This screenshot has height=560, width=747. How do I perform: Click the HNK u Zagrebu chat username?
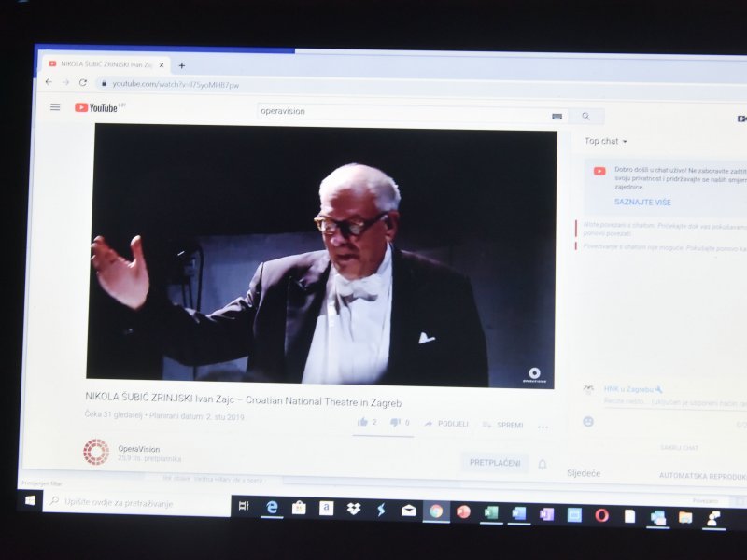pyautogui.click(x=629, y=389)
